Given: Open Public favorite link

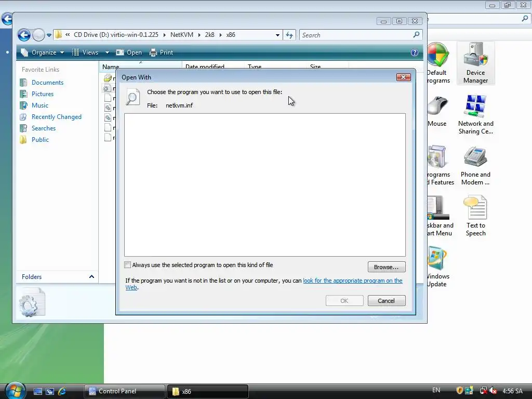Looking at the screenshot, I should click(x=40, y=140).
